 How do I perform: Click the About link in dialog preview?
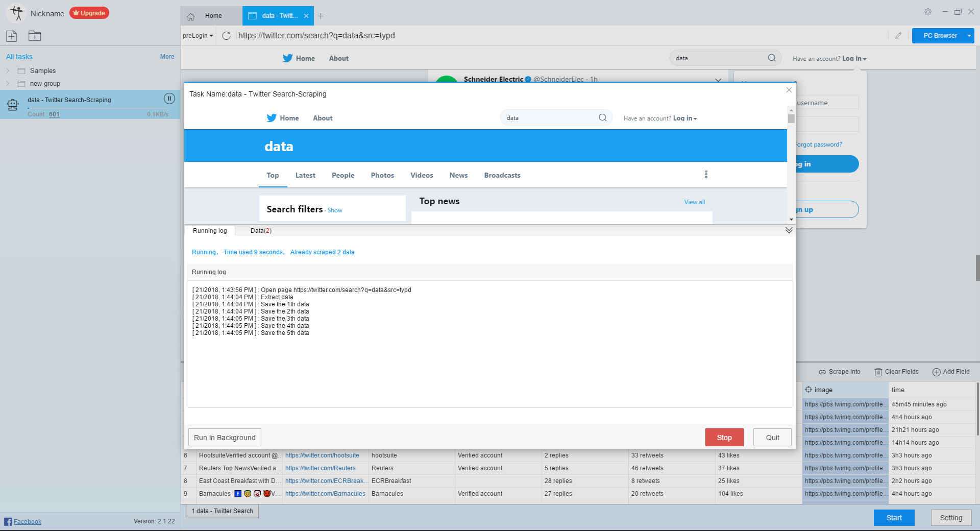coord(323,118)
